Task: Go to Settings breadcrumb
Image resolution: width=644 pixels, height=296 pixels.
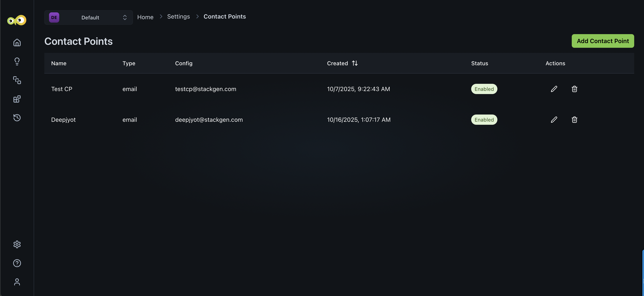Action: tap(178, 16)
